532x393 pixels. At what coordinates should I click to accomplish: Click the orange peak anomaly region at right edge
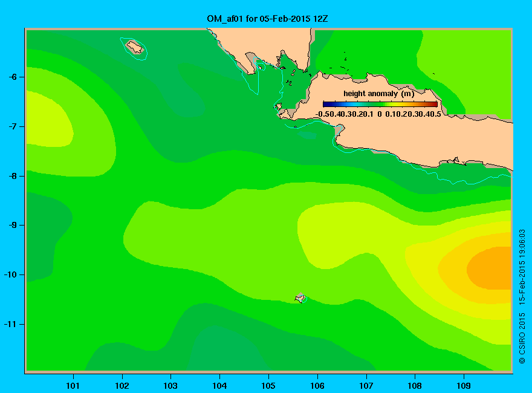[x=490, y=268]
